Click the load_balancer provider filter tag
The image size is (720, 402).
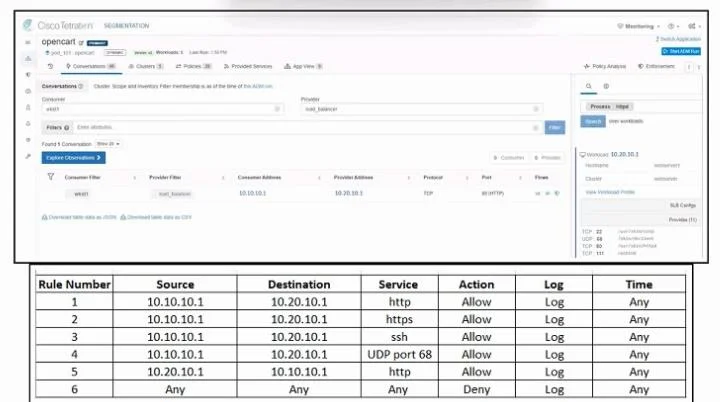[x=174, y=194]
